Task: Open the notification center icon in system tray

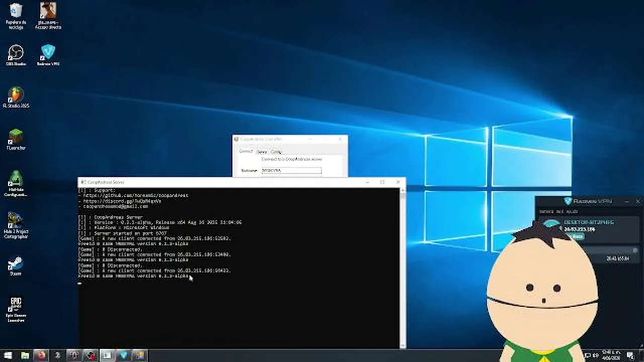Action: coord(630,355)
